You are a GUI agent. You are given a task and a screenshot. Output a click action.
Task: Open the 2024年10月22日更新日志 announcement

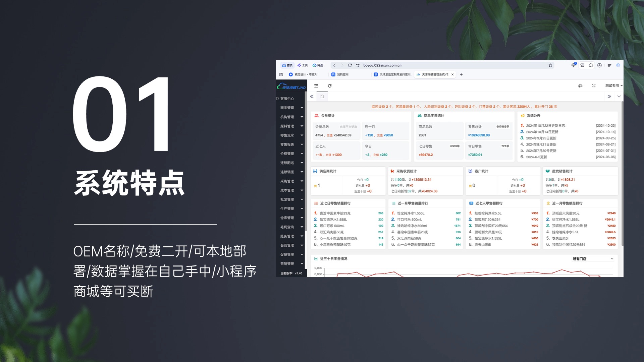point(546,126)
